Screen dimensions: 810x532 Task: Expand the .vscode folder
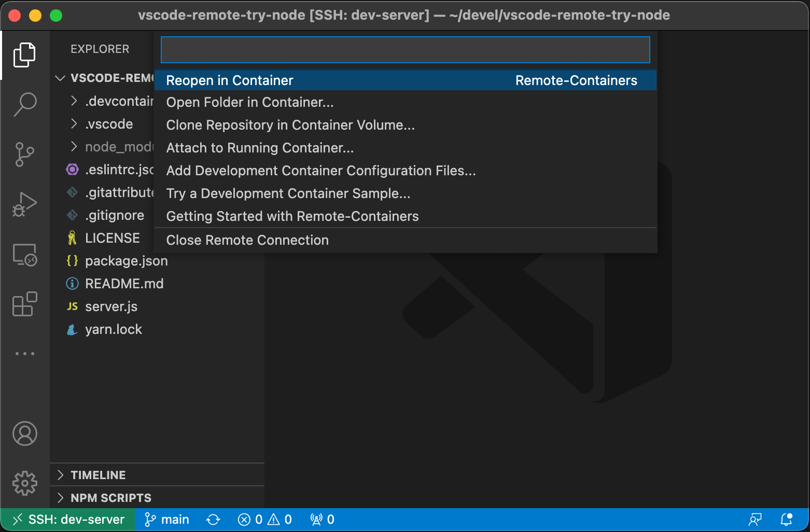click(109, 124)
